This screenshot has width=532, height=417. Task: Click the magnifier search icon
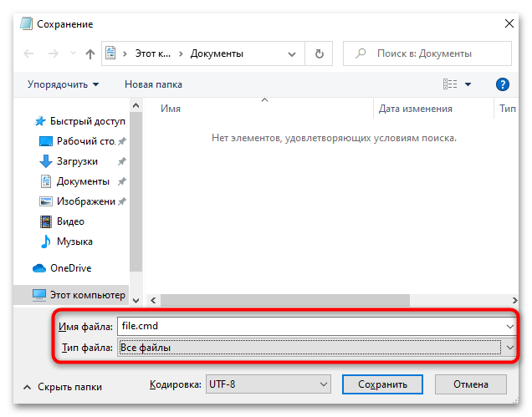point(361,53)
